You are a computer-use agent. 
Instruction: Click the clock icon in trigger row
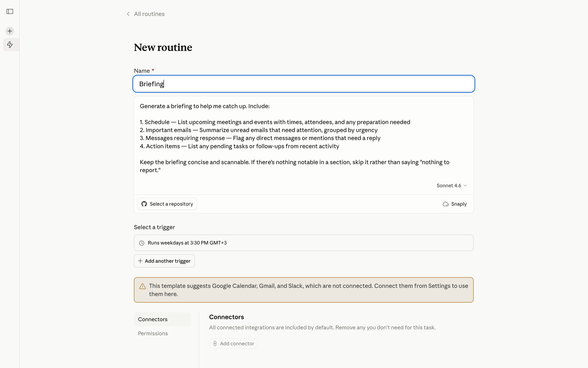[142, 243]
